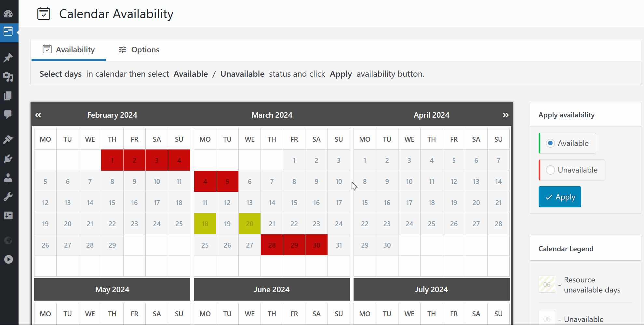Switch to the Options tab

pos(139,50)
